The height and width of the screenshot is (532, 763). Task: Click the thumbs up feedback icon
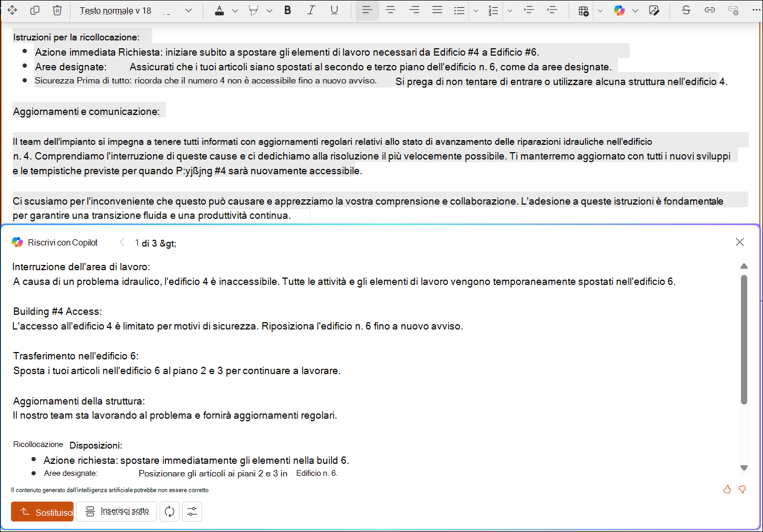[x=727, y=490]
